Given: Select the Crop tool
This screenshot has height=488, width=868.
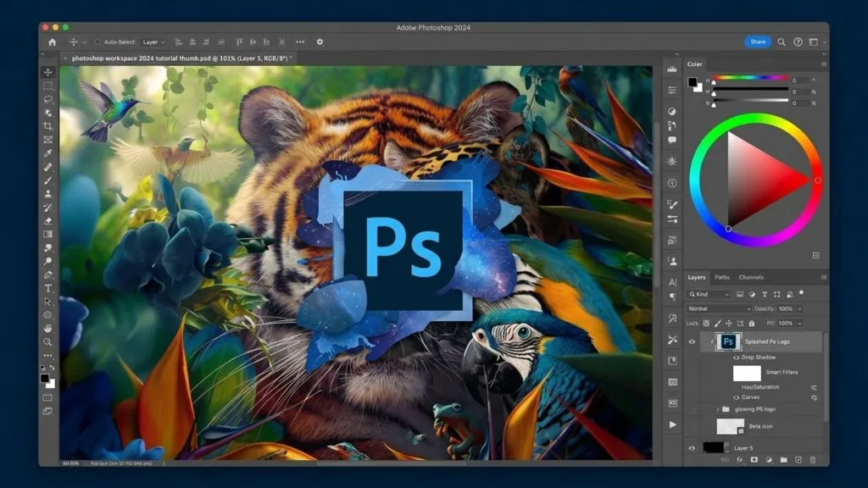Looking at the screenshot, I should point(48,126).
